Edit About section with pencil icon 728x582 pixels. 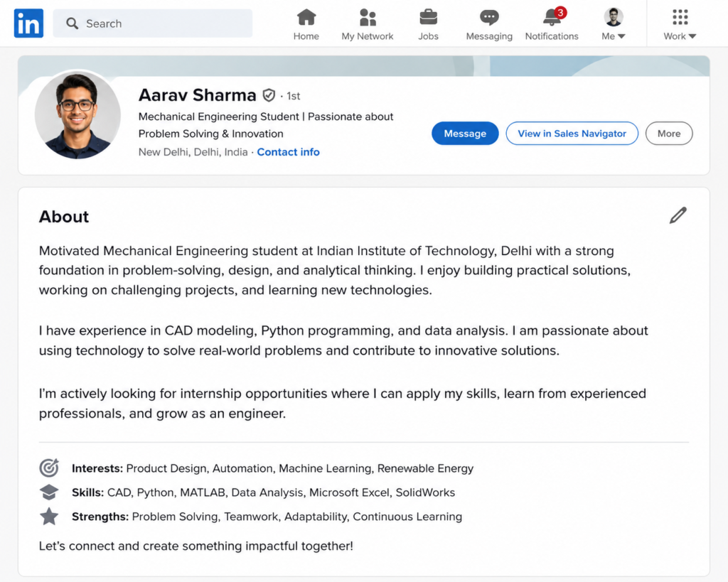tap(678, 215)
